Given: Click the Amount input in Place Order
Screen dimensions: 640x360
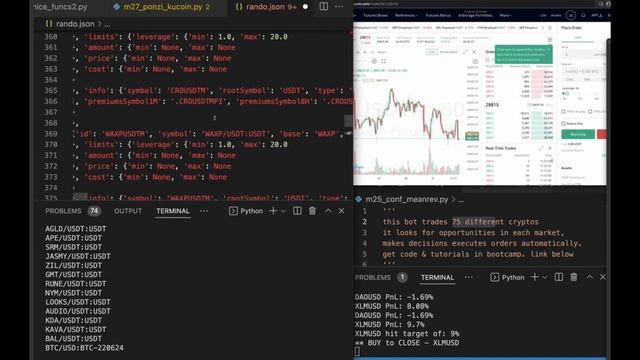Looking at the screenshot, I should [584, 71].
